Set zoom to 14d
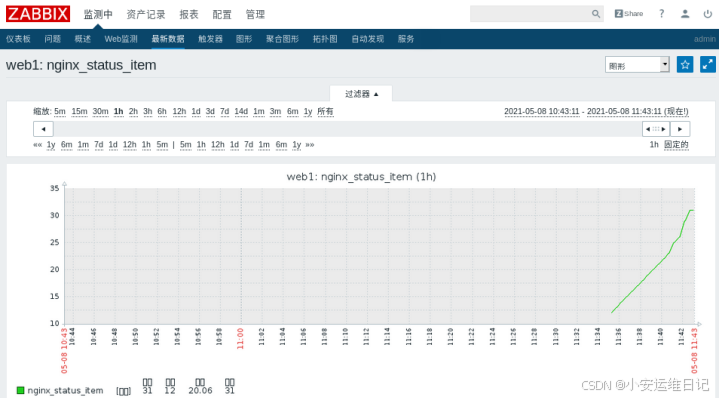720x398 pixels. pyautogui.click(x=241, y=112)
